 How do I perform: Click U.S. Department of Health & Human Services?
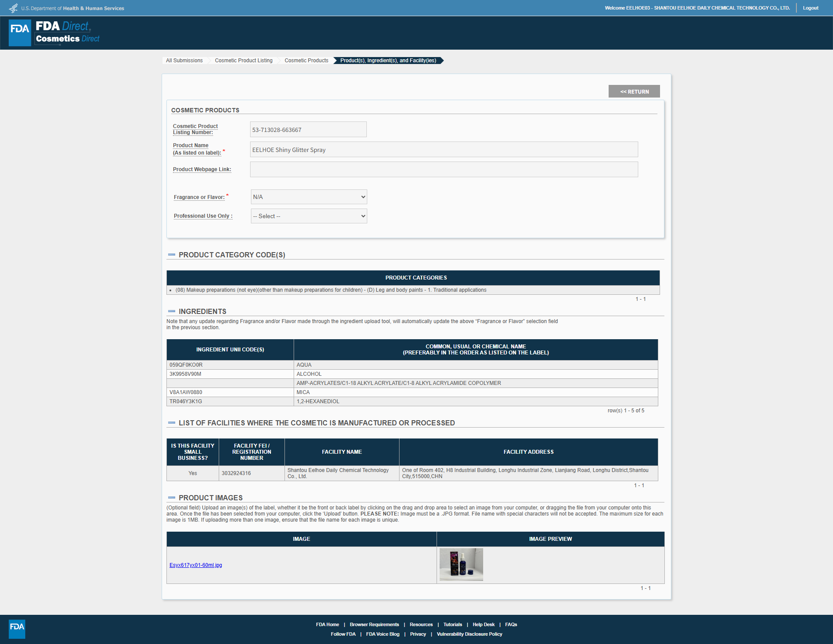point(73,8)
